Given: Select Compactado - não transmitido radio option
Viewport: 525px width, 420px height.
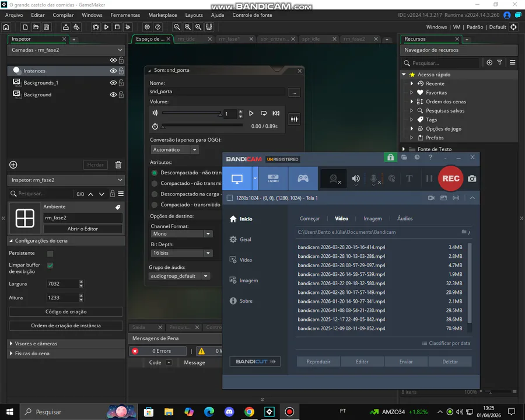Looking at the screenshot, I should pos(154,184).
